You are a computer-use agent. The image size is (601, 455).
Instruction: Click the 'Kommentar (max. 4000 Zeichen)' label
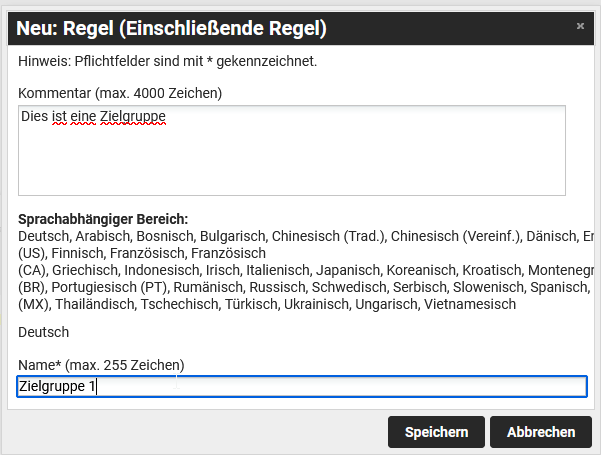120,93
